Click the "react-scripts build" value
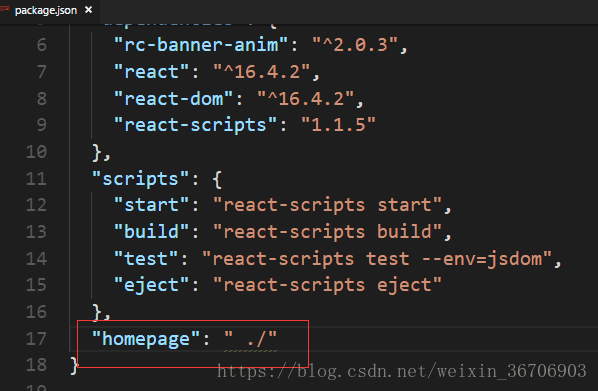 click(327, 232)
